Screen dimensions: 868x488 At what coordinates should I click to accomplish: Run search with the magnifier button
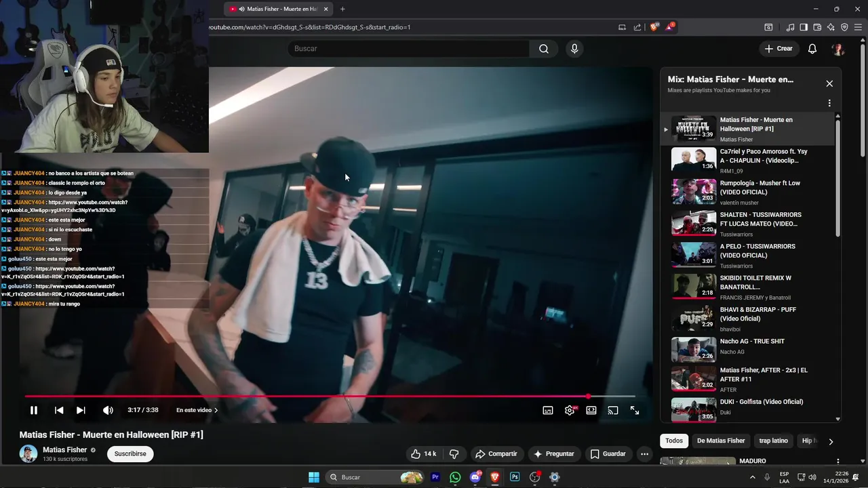pos(544,49)
